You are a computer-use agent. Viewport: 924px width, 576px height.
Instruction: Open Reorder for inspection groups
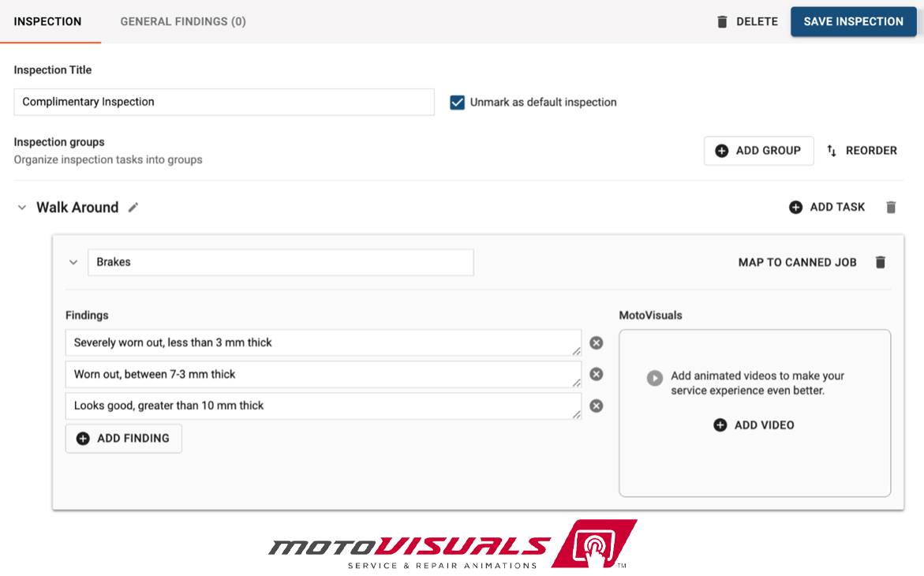(862, 151)
